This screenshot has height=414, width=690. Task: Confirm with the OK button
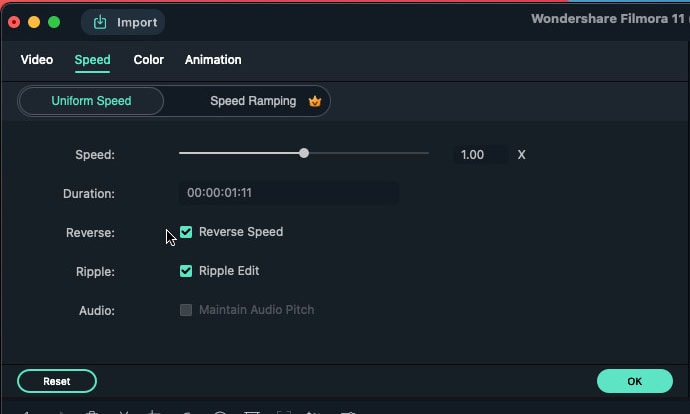(x=634, y=381)
